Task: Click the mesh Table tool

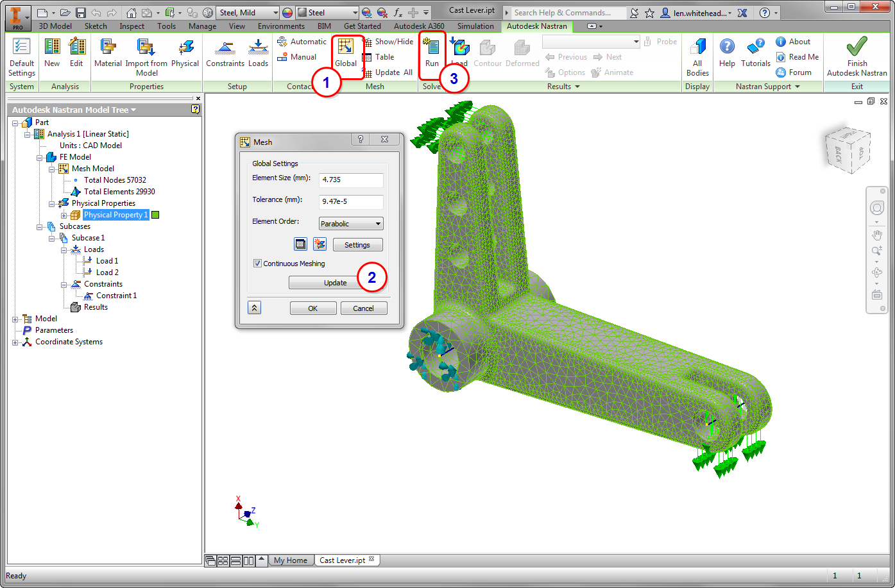Action: (x=379, y=57)
